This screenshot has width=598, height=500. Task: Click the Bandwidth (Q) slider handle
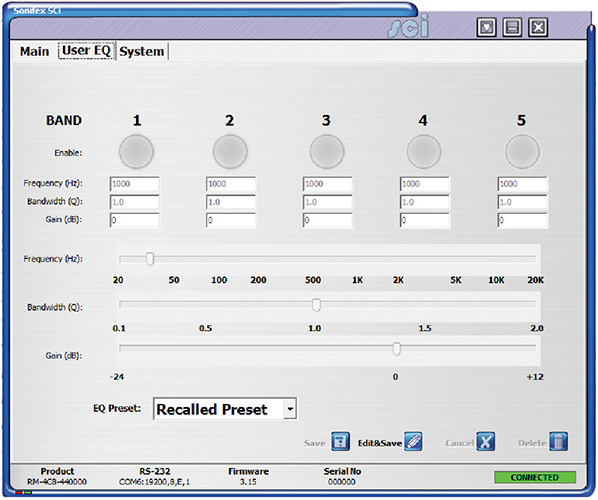[x=316, y=305]
